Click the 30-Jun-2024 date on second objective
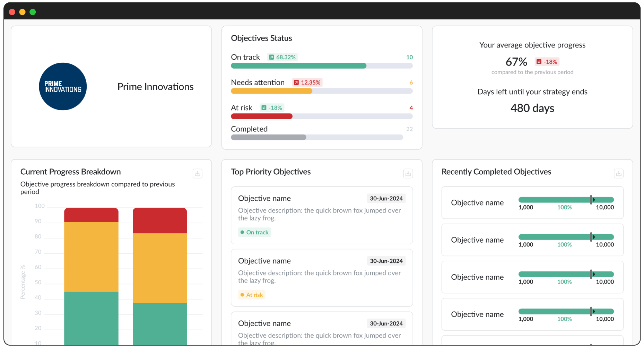 pos(386,261)
